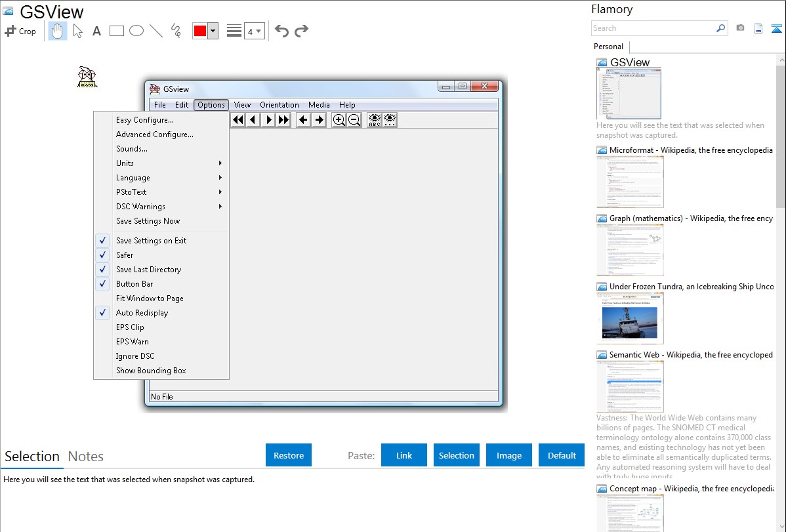The image size is (786, 532).
Task: Click the blue icon at Flamory's top-right corner
Action: tap(776, 28)
